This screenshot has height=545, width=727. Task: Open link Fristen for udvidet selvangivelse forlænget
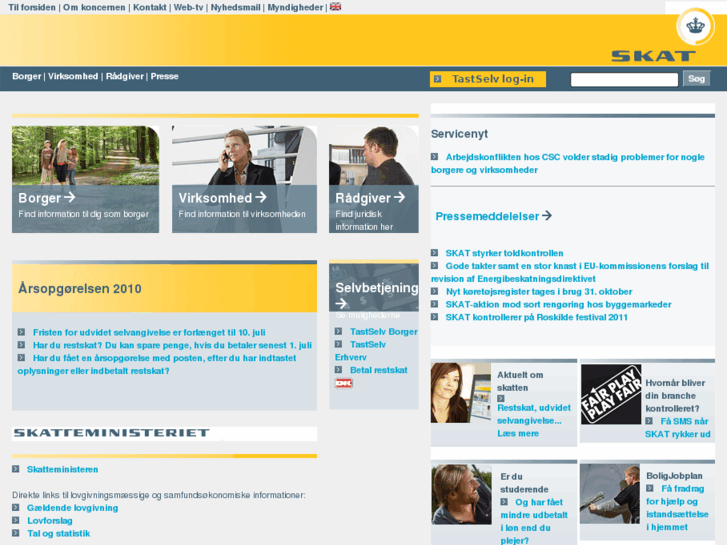[149, 333]
